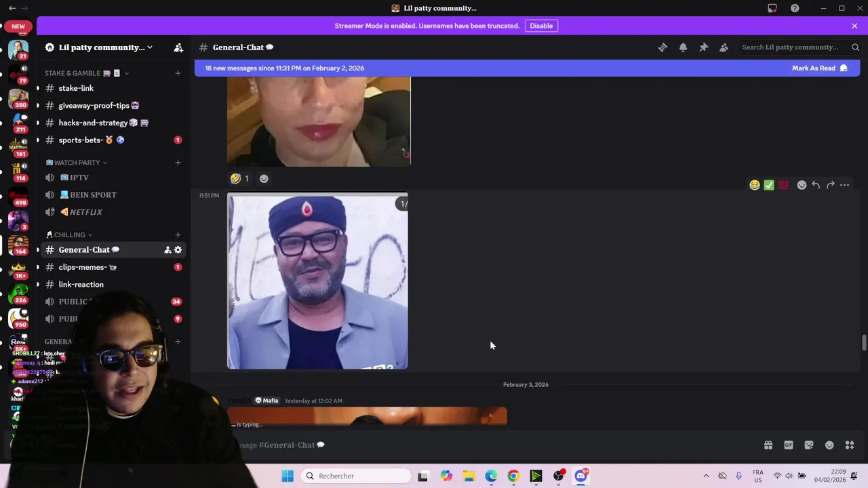The image size is (868, 488).
Task: Open Microsoft Edge from taskbar
Action: (491, 476)
